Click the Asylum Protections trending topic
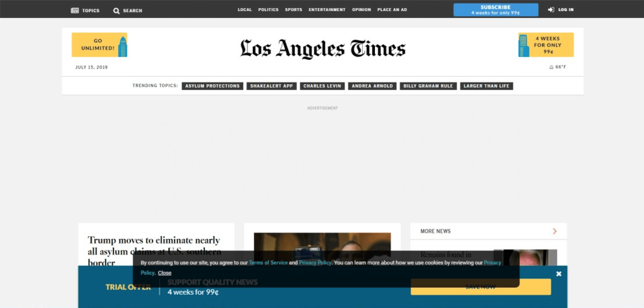644x308 pixels. point(212,86)
